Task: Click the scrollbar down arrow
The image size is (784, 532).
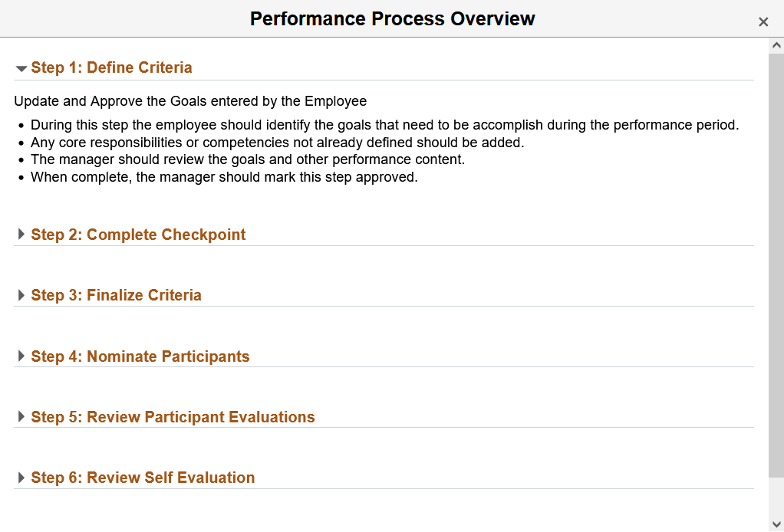Action: [776, 525]
